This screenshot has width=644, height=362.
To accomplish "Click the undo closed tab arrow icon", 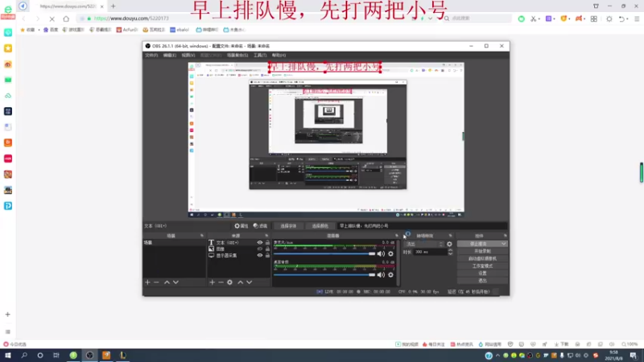I will click(x=621, y=19).
